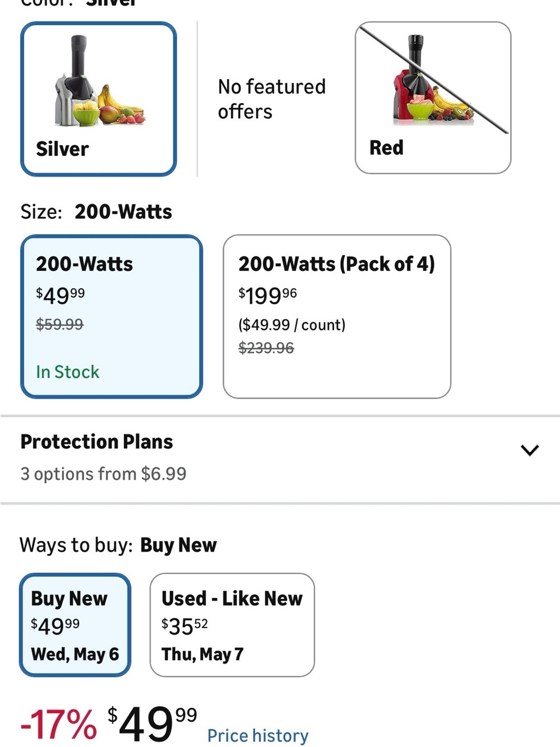Tap the $199.96 pack of 4 price
The image size is (560, 747).
pyautogui.click(x=268, y=295)
